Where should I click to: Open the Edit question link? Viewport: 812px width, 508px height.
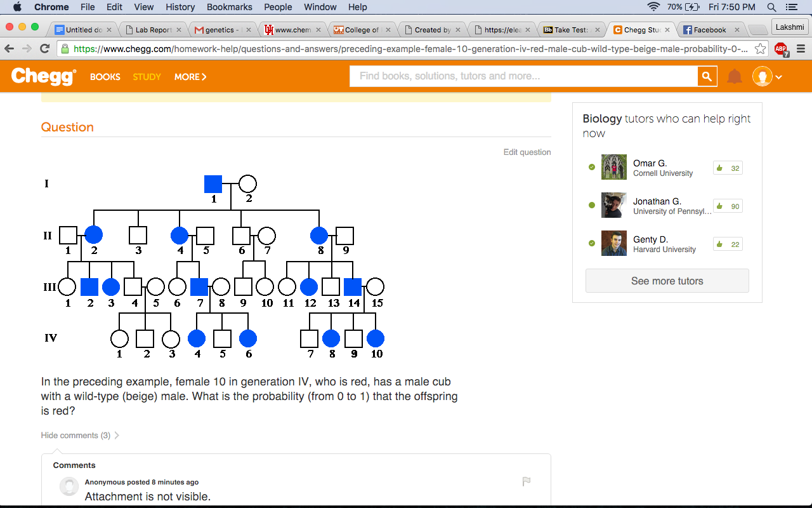[x=527, y=152]
